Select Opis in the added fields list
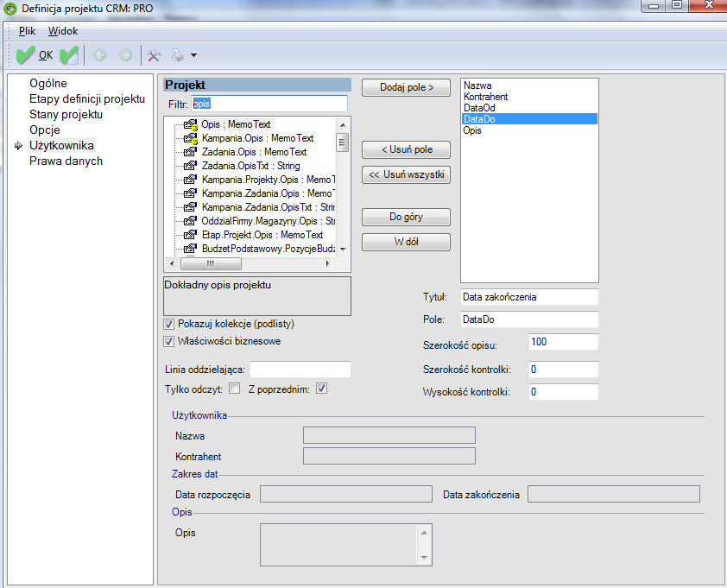The width and height of the screenshot is (727, 588). [x=529, y=130]
